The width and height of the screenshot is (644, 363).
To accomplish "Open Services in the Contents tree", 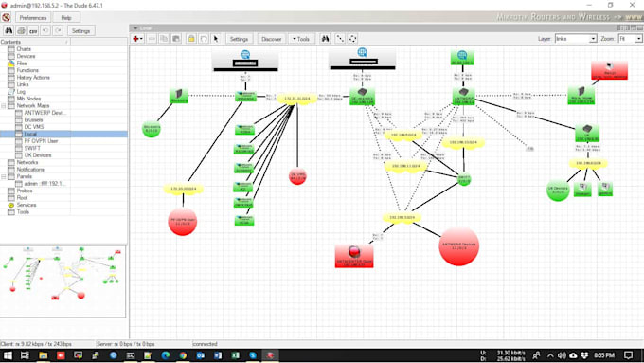I will [27, 205].
